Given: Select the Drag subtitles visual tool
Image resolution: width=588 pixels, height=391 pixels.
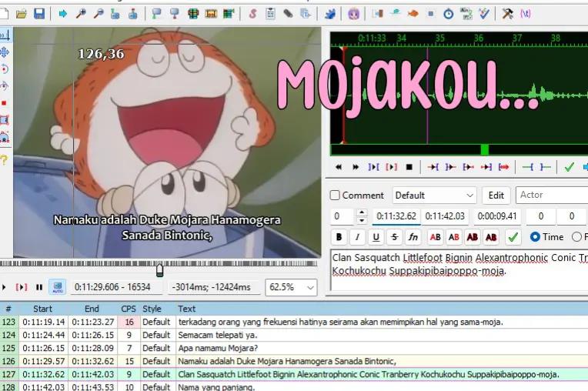Looking at the screenshot, I should click(5, 52).
